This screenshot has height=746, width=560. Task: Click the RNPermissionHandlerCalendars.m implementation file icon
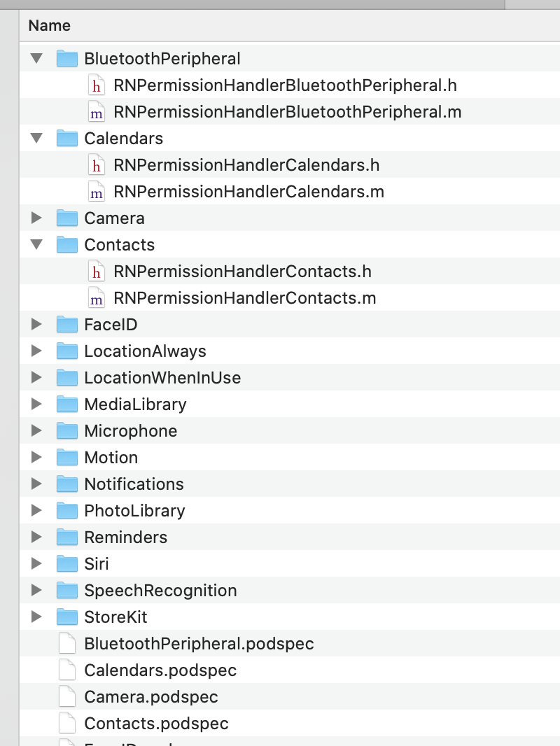(x=96, y=191)
